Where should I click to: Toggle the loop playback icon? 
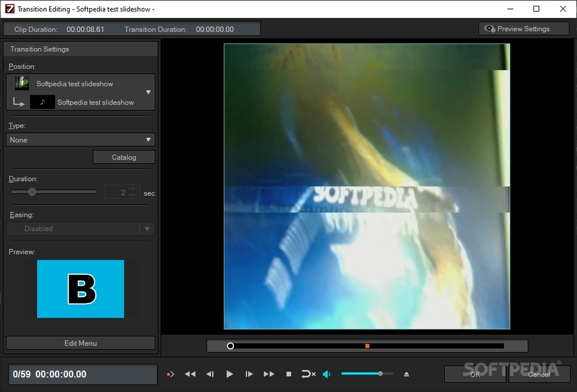[x=308, y=374]
